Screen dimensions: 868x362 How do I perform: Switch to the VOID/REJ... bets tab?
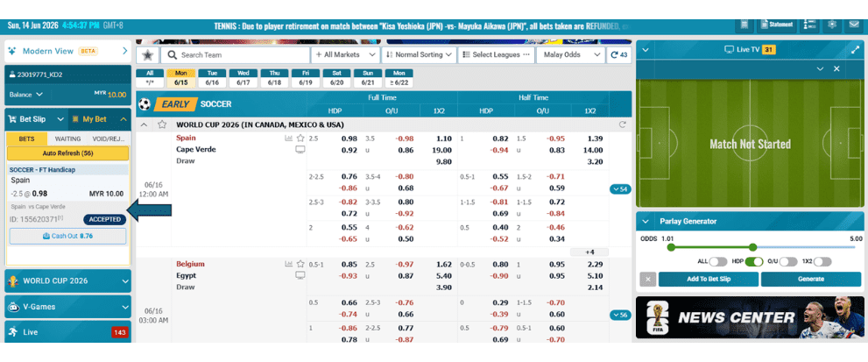point(109,138)
